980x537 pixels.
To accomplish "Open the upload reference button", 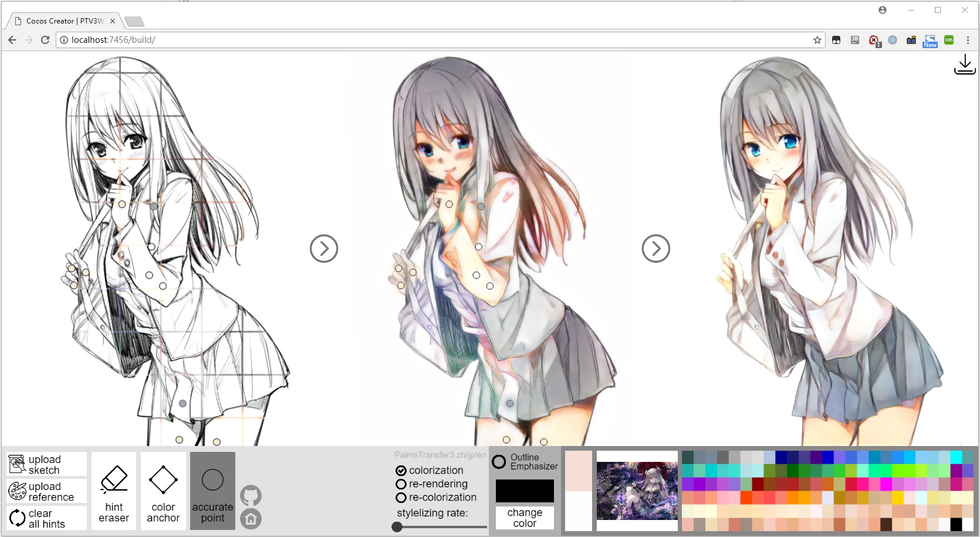I will point(46,491).
